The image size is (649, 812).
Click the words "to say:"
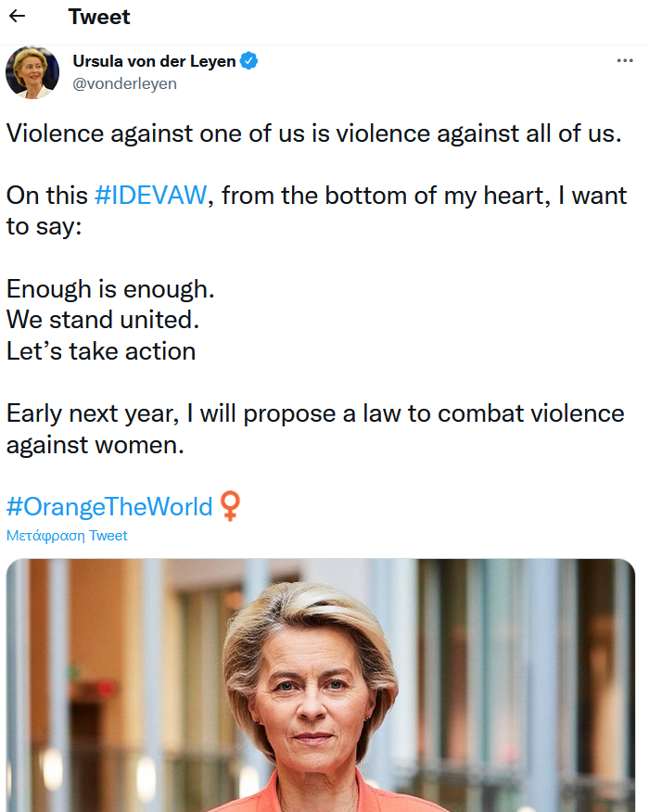[44, 226]
